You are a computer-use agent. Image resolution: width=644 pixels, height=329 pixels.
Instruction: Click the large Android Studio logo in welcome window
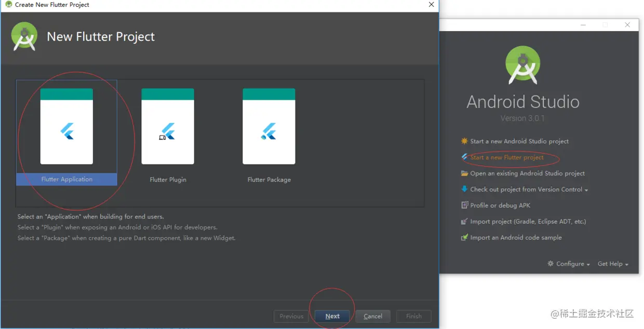click(x=523, y=65)
